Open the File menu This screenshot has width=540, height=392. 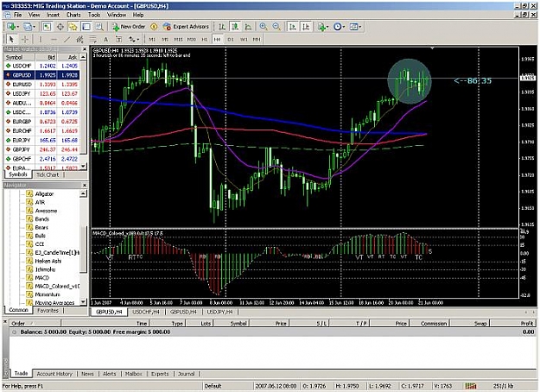pyautogui.click(x=17, y=15)
